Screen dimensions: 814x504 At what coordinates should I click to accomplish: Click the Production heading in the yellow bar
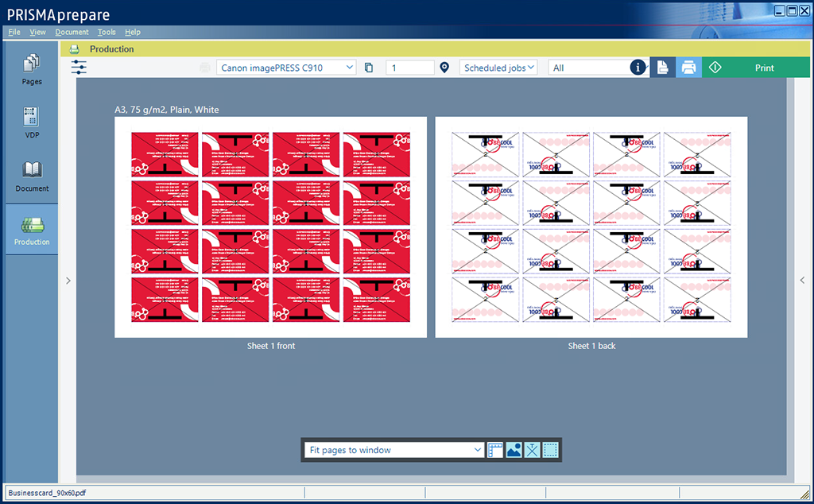tap(111, 48)
